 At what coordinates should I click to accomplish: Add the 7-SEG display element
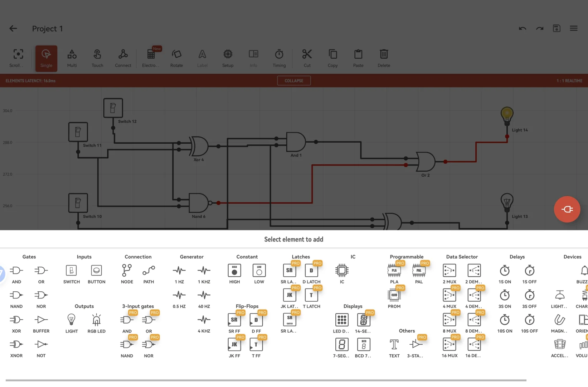341,348
